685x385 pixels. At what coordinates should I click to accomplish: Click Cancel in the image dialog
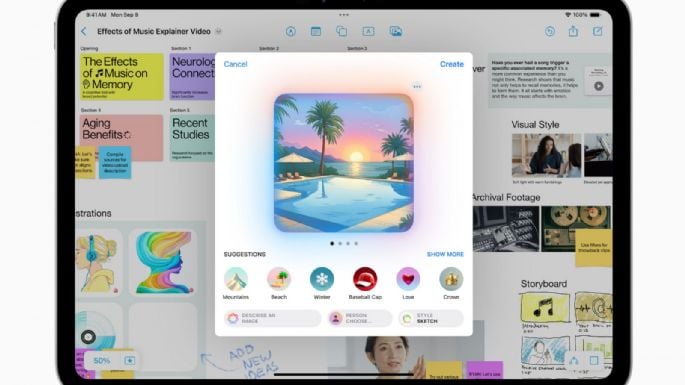(x=235, y=64)
